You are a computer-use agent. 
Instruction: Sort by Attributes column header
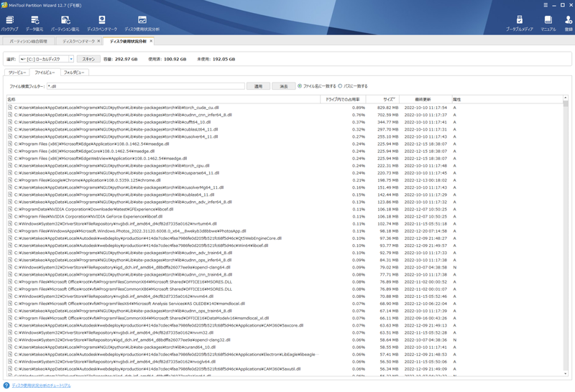coord(507,99)
